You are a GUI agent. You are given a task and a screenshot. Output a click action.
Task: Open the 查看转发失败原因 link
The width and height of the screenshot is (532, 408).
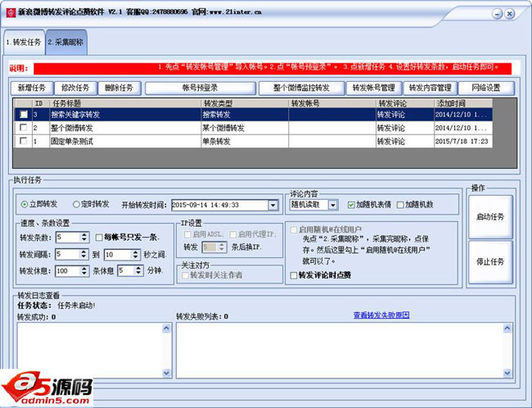(381, 315)
